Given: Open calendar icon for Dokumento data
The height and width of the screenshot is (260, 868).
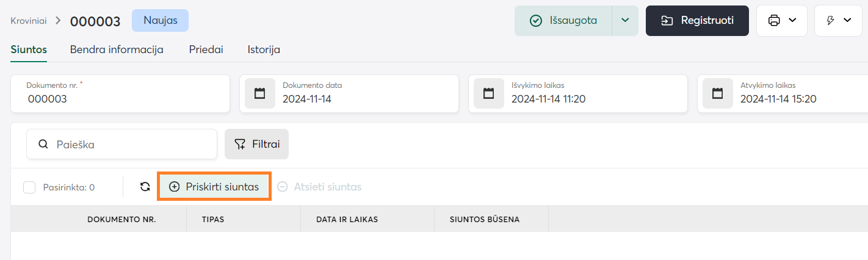Looking at the screenshot, I should (260, 93).
